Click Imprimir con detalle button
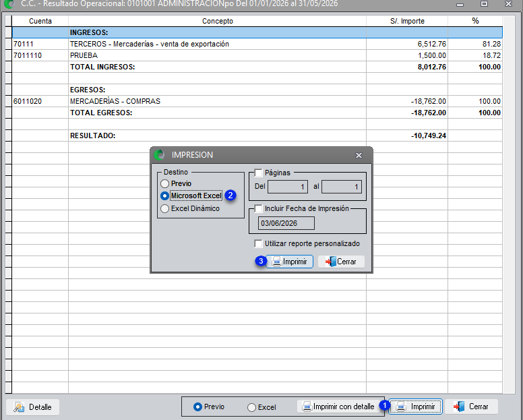 click(x=338, y=407)
